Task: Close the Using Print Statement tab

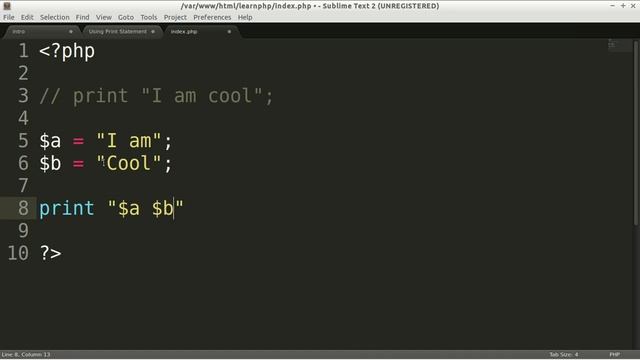Action: point(153,31)
